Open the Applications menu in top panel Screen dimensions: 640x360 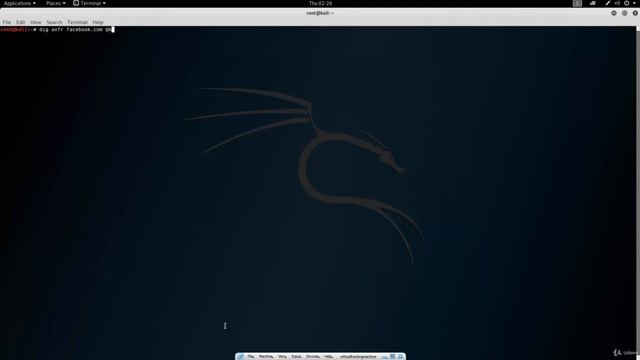click(20, 3)
